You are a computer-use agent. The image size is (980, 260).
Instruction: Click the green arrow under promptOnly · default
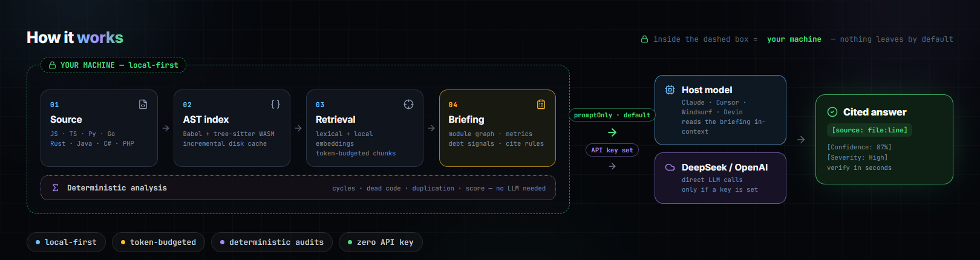[612, 132]
